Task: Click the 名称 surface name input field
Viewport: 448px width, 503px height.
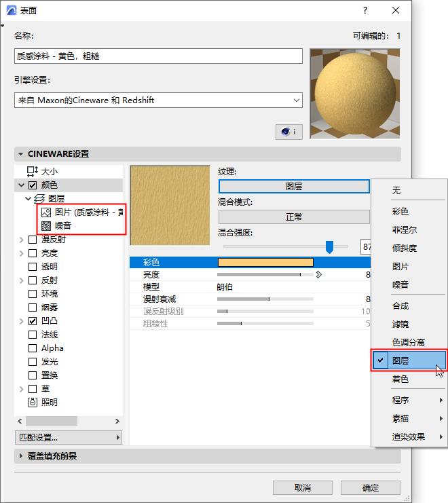Action: 158,56
